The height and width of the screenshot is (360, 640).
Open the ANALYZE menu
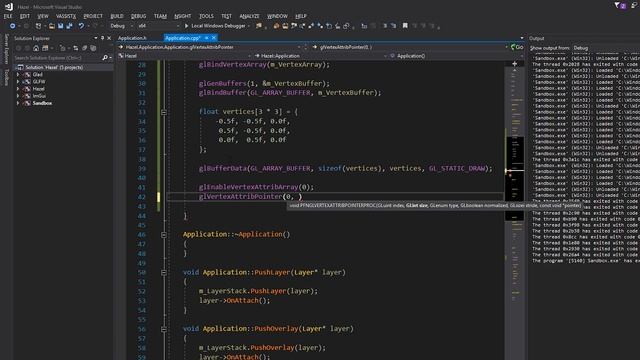tap(249, 16)
